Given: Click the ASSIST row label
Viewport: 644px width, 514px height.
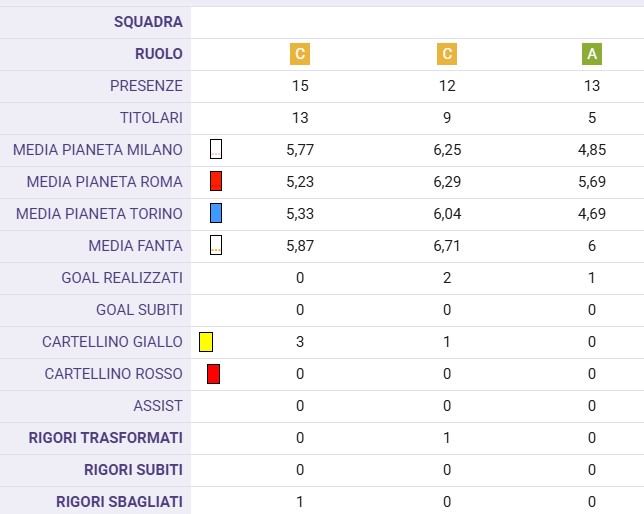Looking at the screenshot, I should 158,406.
